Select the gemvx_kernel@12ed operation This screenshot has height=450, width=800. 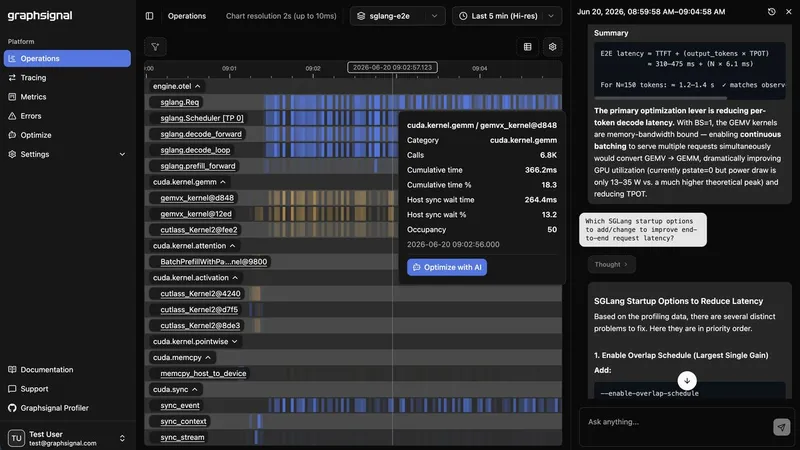196,214
